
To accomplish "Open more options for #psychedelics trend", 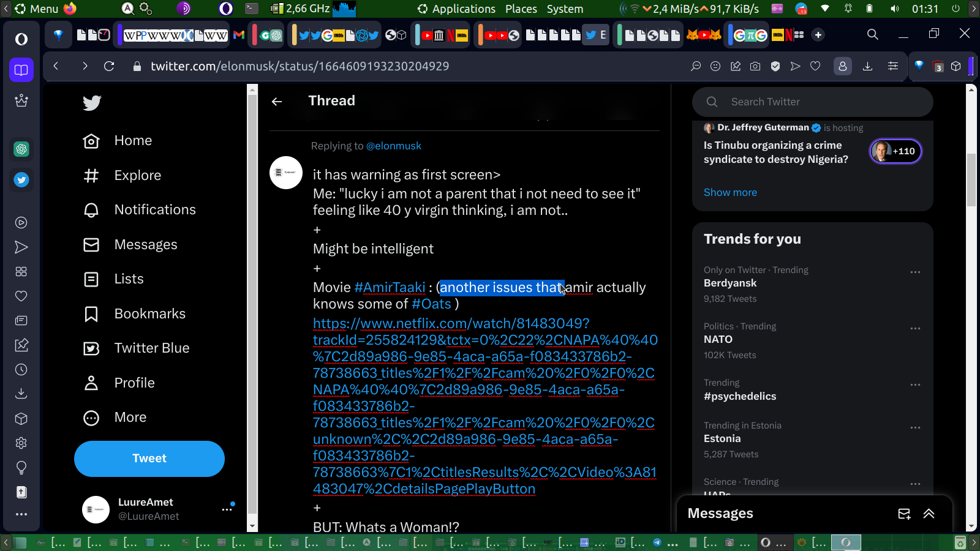I will (915, 384).
